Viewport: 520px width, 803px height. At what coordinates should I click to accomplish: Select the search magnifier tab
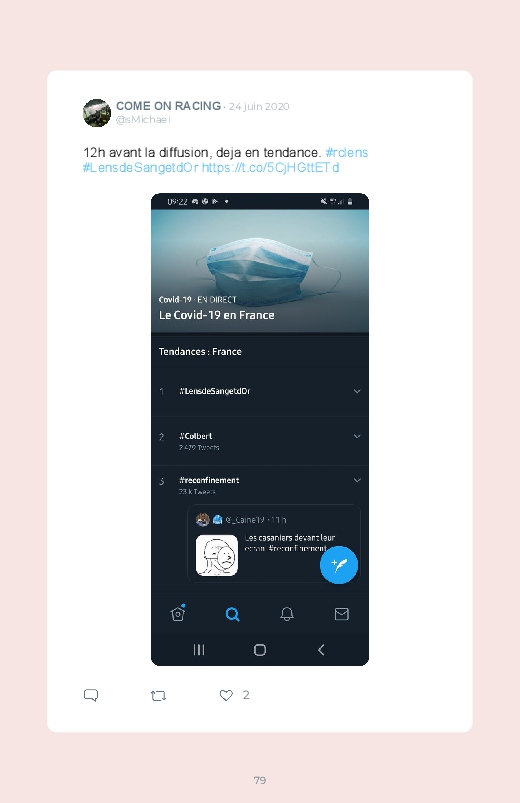(x=233, y=614)
